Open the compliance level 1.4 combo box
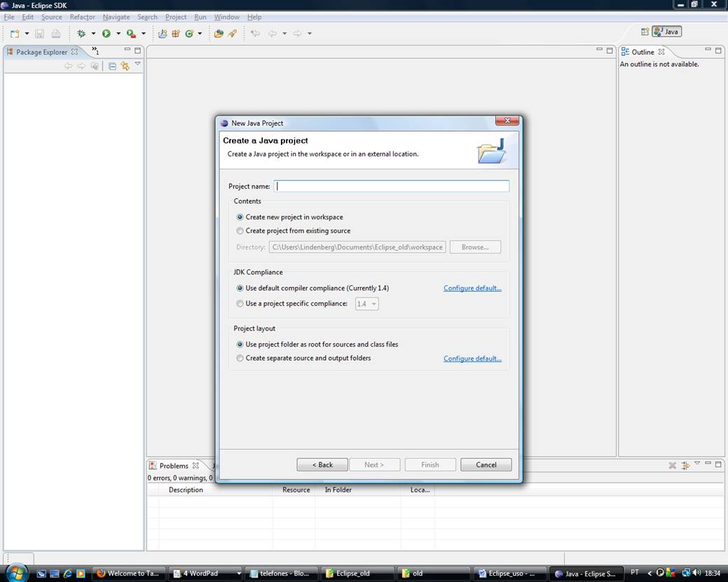 pyautogui.click(x=366, y=304)
